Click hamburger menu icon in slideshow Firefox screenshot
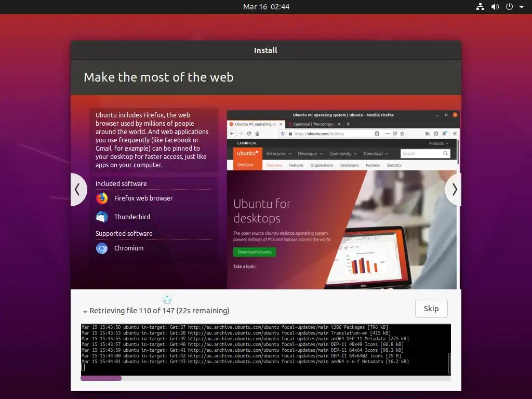The width and height of the screenshot is (532, 399). pyautogui.click(x=455, y=134)
